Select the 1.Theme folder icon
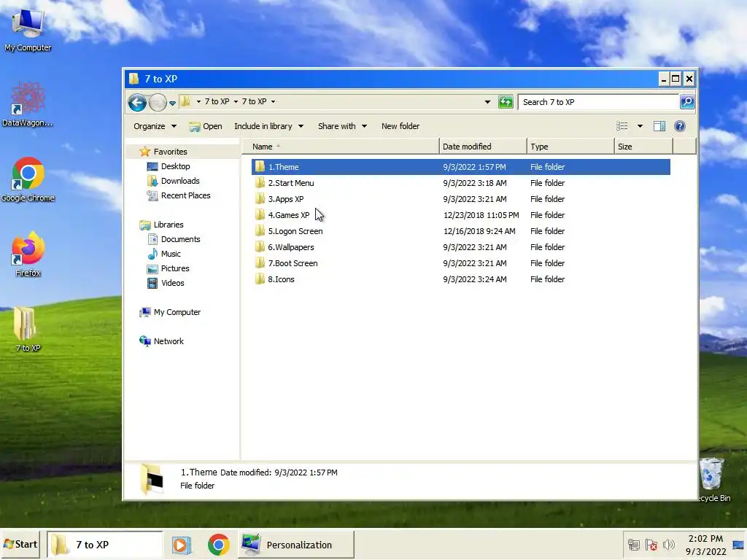747x560 pixels. click(x=260, y=167)
